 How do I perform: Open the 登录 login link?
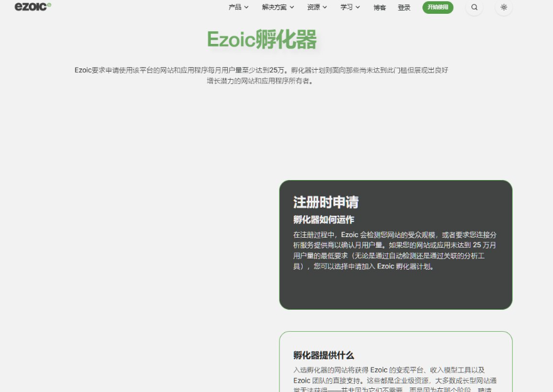(404, 8)
